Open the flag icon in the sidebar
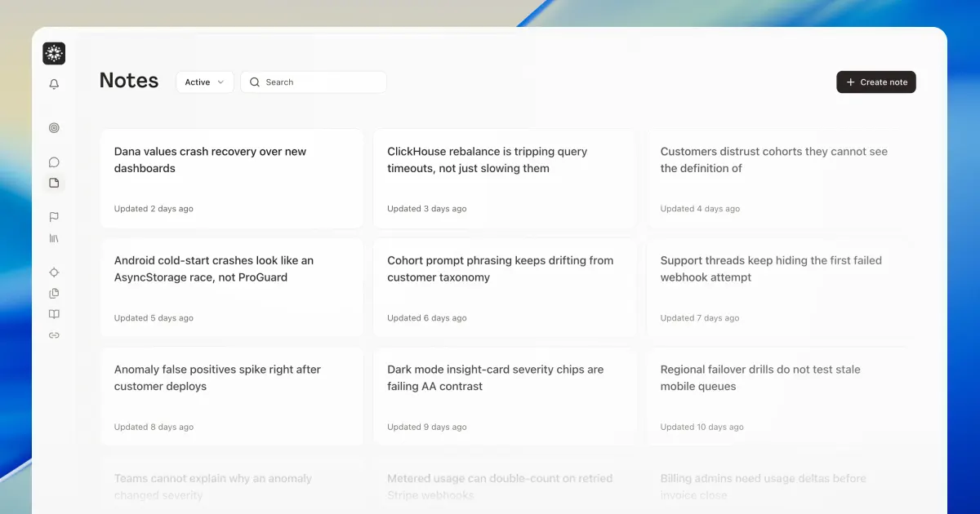 (x=54, y=217)
